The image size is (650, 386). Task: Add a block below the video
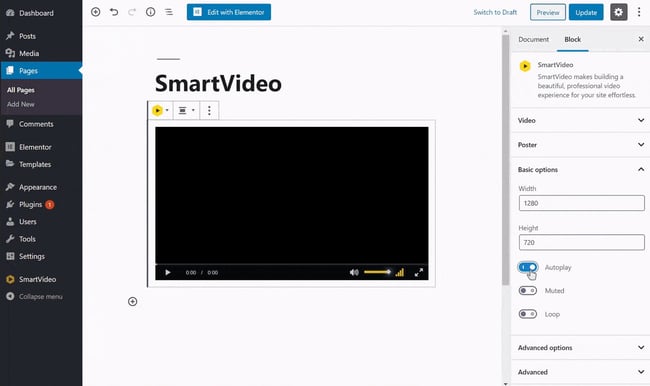click(x=133, y=301)
